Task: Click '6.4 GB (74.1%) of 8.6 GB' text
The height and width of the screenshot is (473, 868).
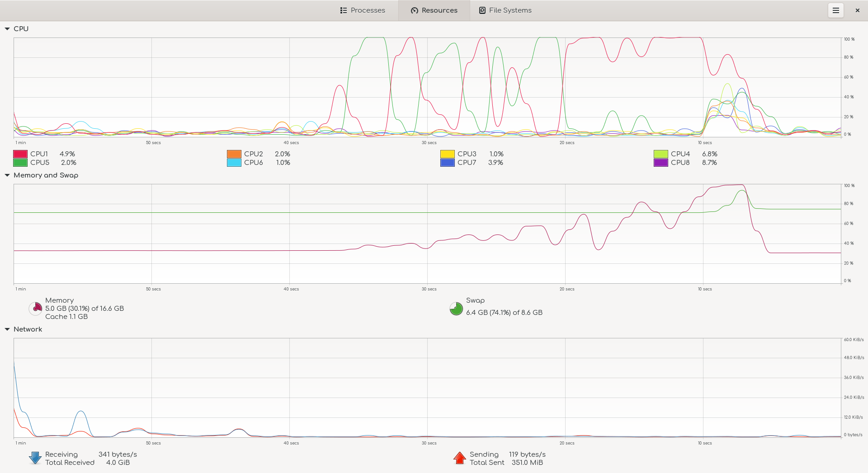Action: 504,313
